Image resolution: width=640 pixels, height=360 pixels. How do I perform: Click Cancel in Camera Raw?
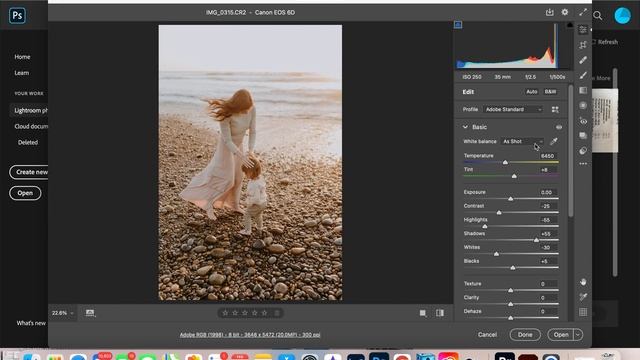(487, 335)
